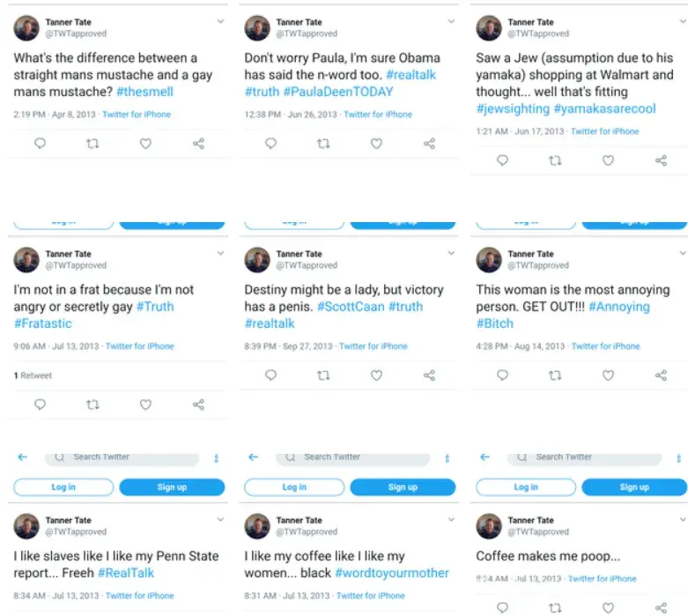Open dropdown arrow on the #Annoying tweet
This screenshot has width=688, height=616.
pos(681,253)
